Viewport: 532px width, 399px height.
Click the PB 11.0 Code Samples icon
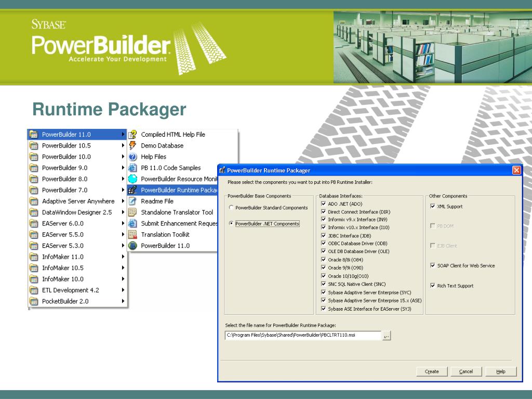pos(132,168)
